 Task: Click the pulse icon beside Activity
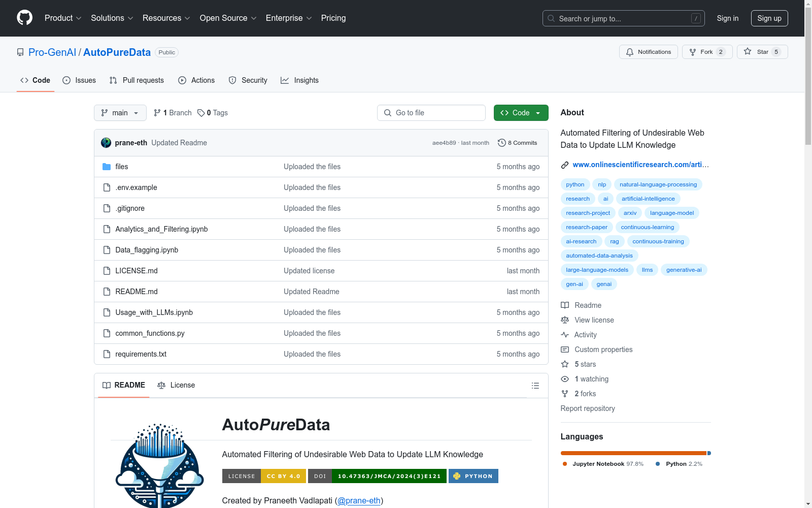click(565, 335)
